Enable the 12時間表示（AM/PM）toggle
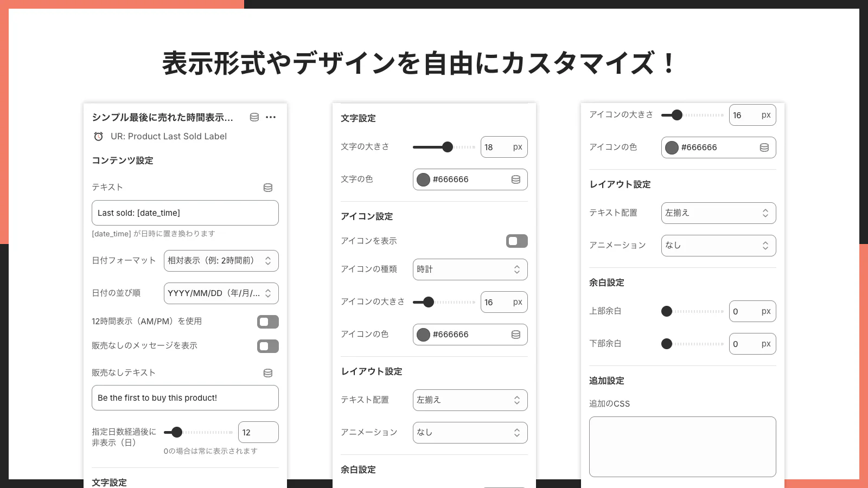The height and width of the screenshot is (488, 868). point(267,322)
